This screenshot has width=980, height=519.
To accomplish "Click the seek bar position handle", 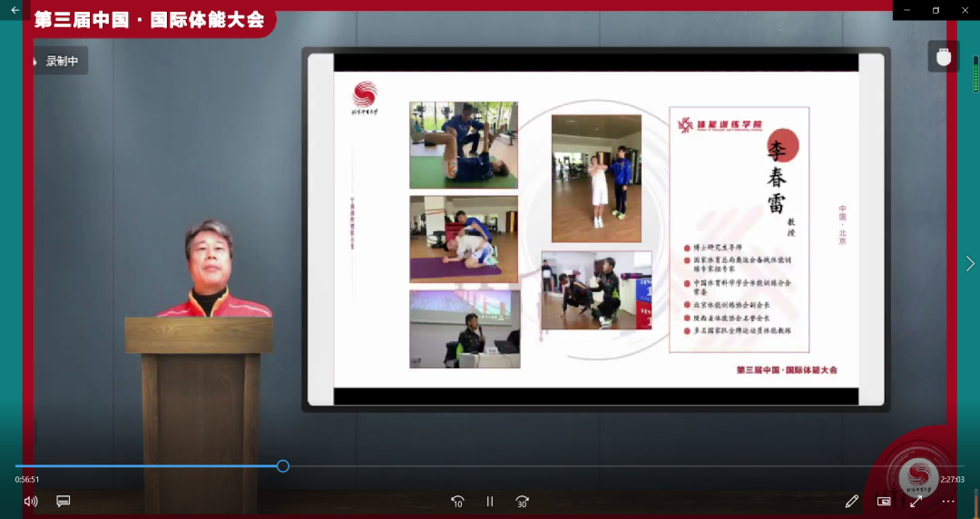I will (x=283, y=465).
